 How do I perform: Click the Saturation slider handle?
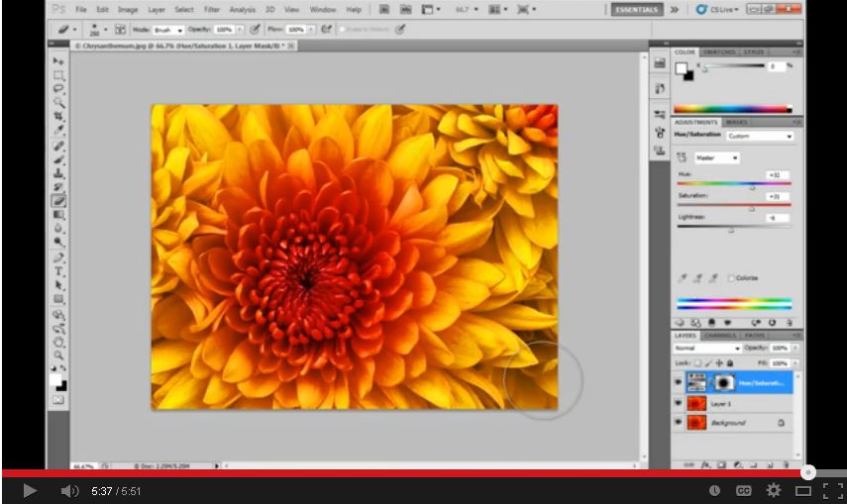750,209
